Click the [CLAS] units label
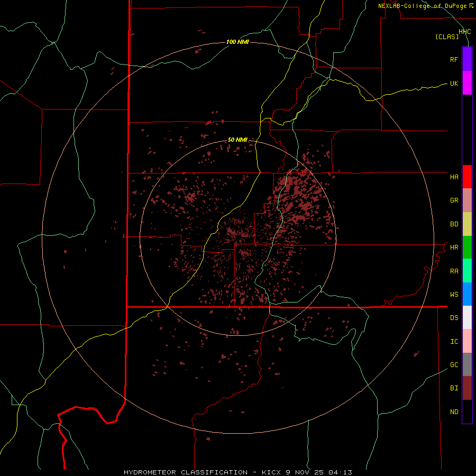Viewport: 476px width, 476px height. tap(447, 36)
